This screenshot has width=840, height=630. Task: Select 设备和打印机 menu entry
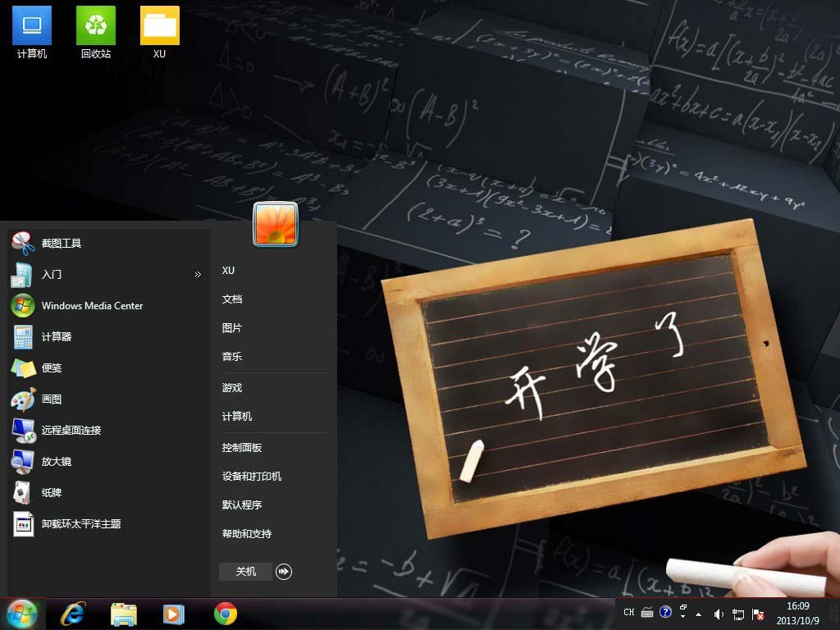point(252,477)
